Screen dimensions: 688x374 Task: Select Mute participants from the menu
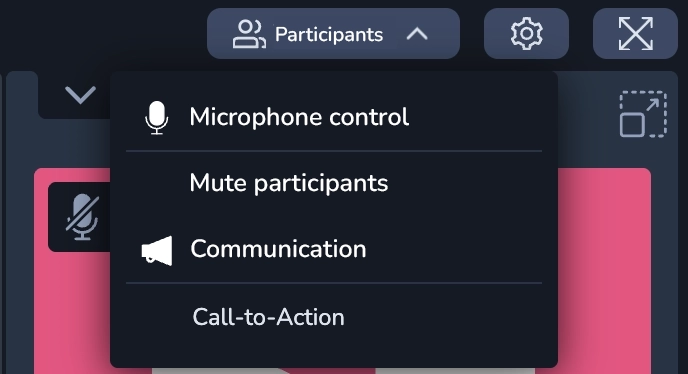click(x=289, y=183)
